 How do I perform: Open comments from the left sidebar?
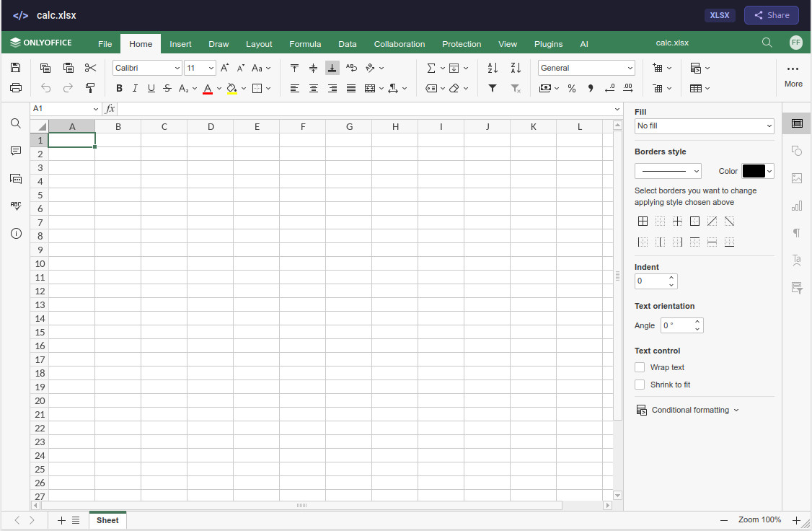[x=16, y=151]
